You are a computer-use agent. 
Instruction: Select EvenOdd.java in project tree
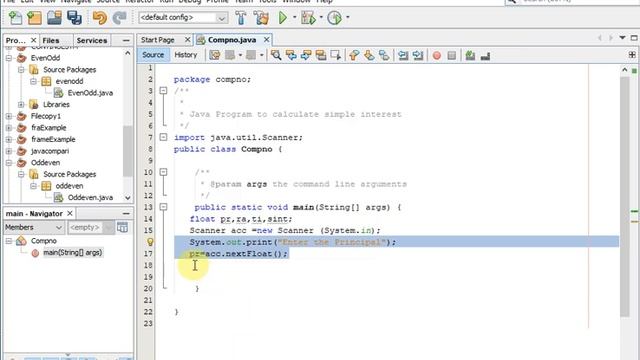tap(90, 93)
